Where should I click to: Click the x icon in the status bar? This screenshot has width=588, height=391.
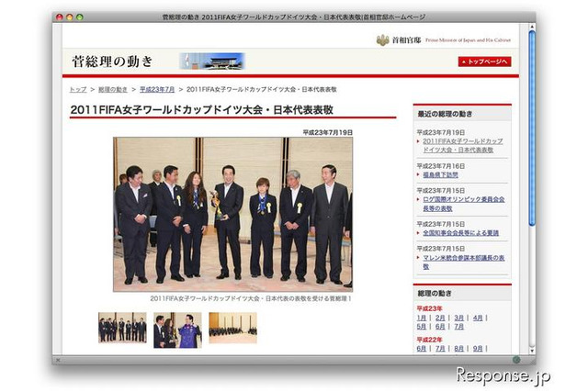[58, 360]
